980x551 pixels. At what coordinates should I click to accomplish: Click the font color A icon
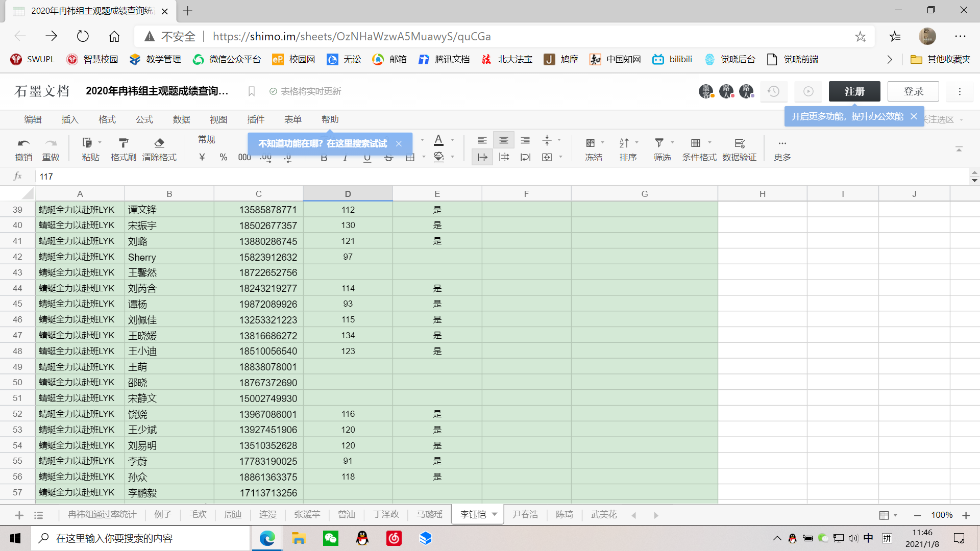coord(438,140)
